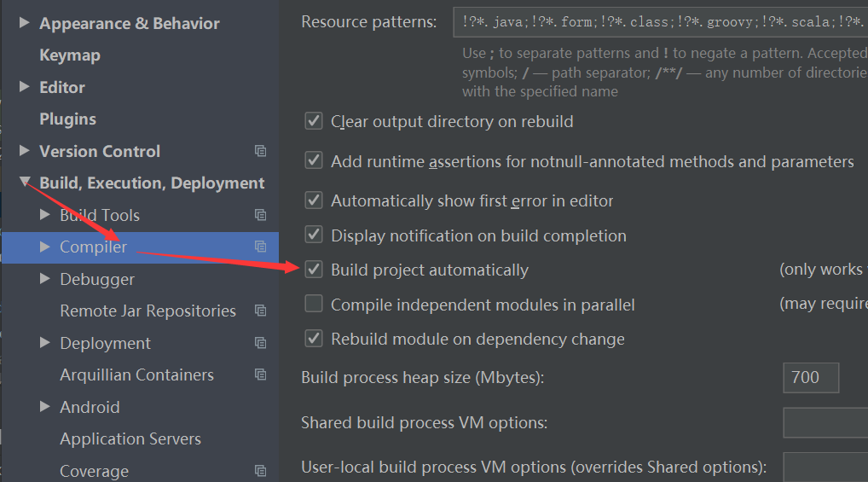Open the Keymap settings page
Image resolution: width=868 pixels, height=482 pixels.
tap(70, 55)
